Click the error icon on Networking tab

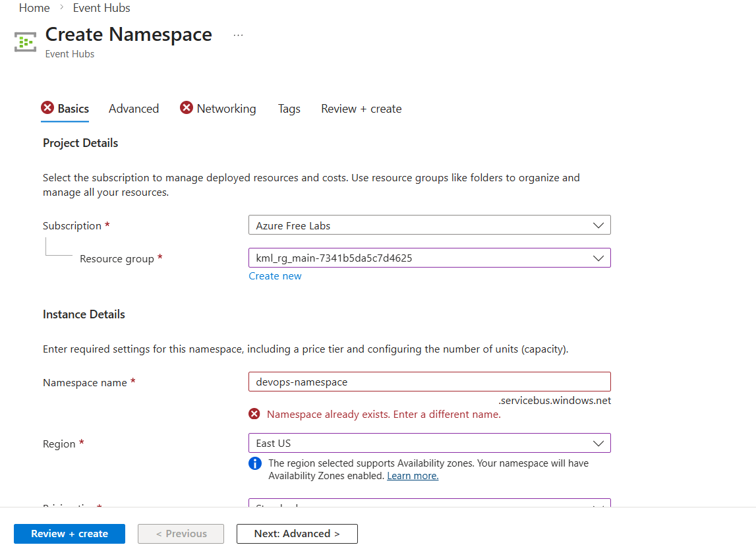(x=187, y=108)
